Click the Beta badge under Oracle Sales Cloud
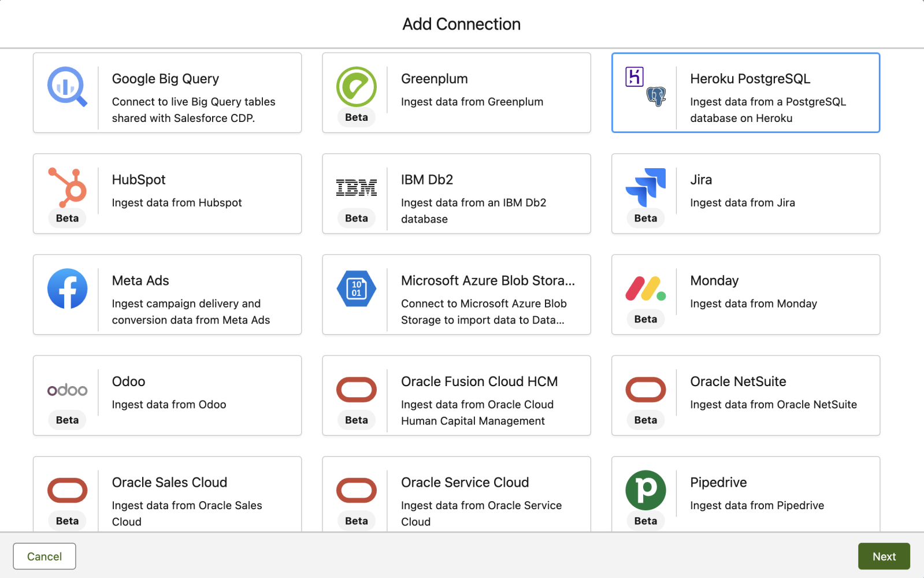 point(67,521)
